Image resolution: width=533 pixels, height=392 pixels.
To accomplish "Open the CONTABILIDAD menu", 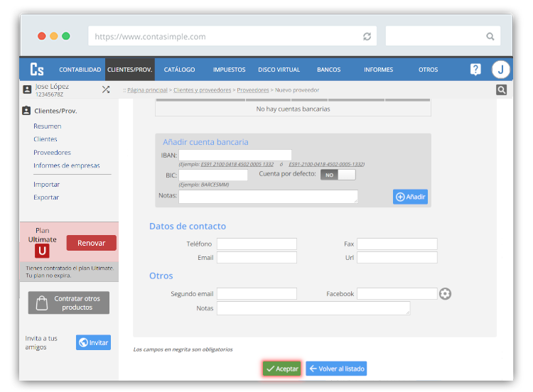I will coord(80,70).
